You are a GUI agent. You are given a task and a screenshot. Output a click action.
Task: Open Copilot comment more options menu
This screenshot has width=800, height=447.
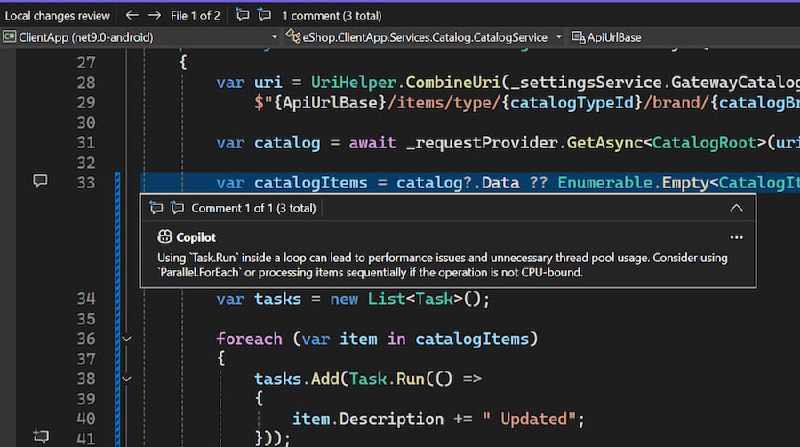tap(736, 237)
